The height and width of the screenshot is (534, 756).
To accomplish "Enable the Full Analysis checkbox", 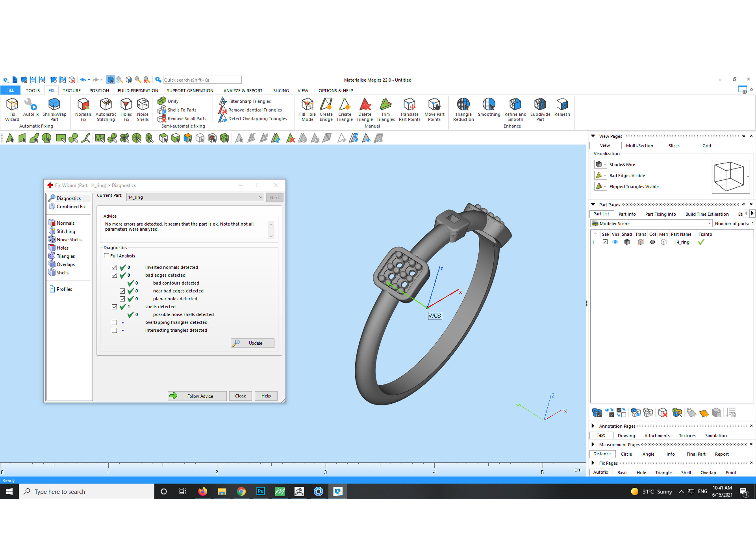I will click(107, 256).
